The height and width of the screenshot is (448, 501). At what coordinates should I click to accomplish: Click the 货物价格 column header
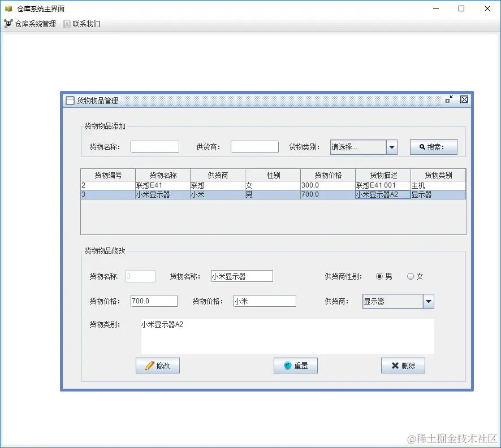[x=328, y=175]
